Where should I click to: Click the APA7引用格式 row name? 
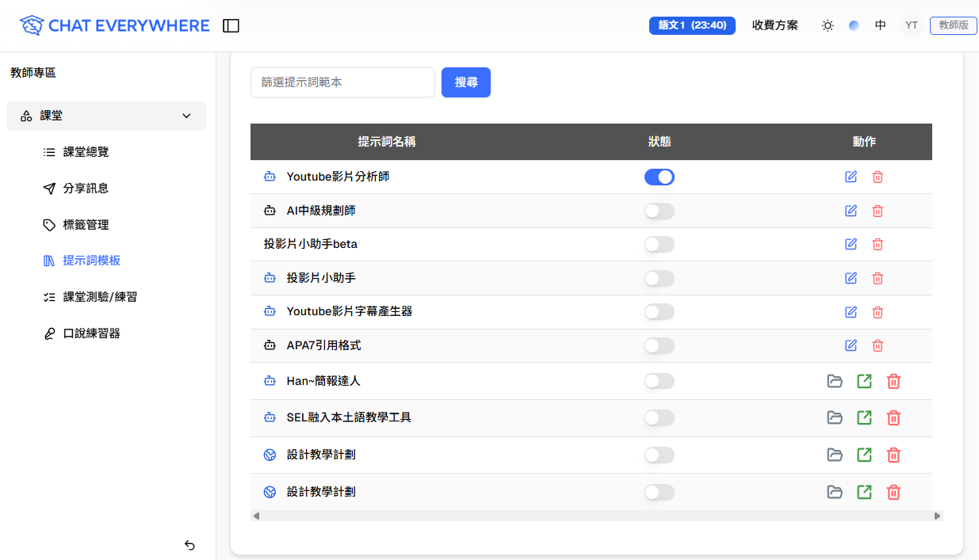(323, 345)
